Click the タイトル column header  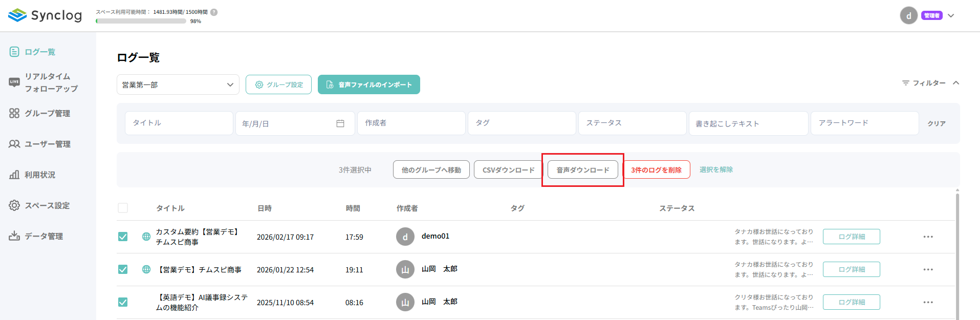pos(170,208)
